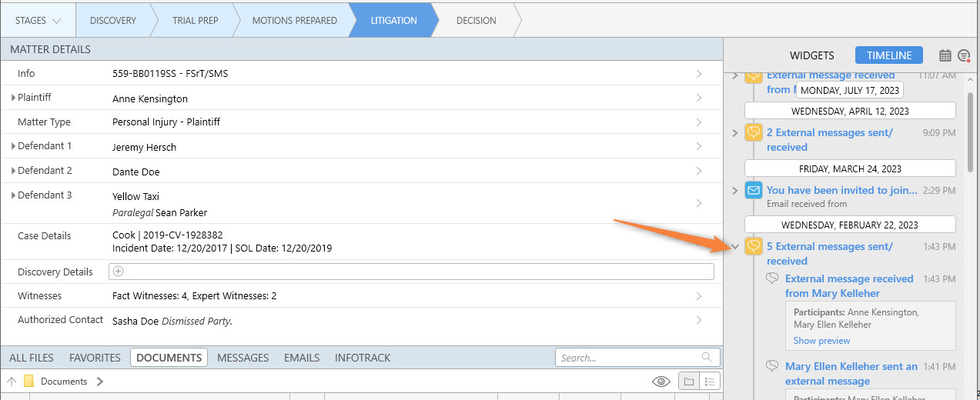Open the timeline filter icon
Screen dimensions: 980x400
963,55
